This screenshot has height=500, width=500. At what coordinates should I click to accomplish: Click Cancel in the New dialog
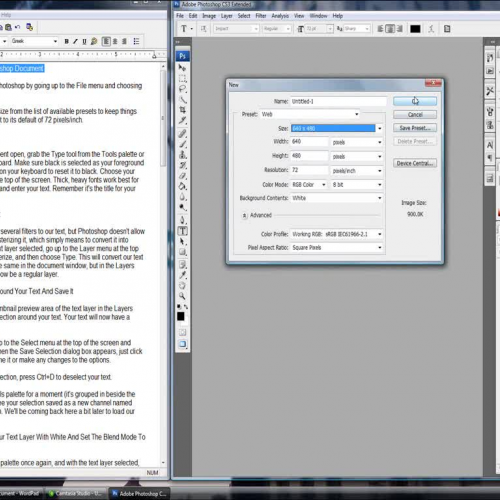tap(415, 115)
